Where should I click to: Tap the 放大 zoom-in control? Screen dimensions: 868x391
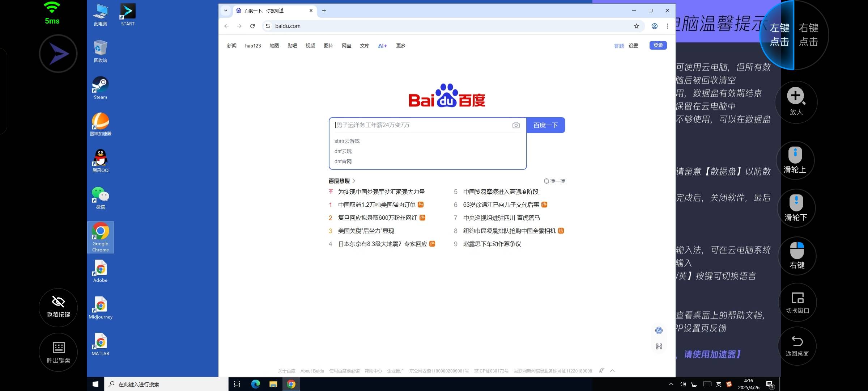pyautogui.click(x=796, y=102)
